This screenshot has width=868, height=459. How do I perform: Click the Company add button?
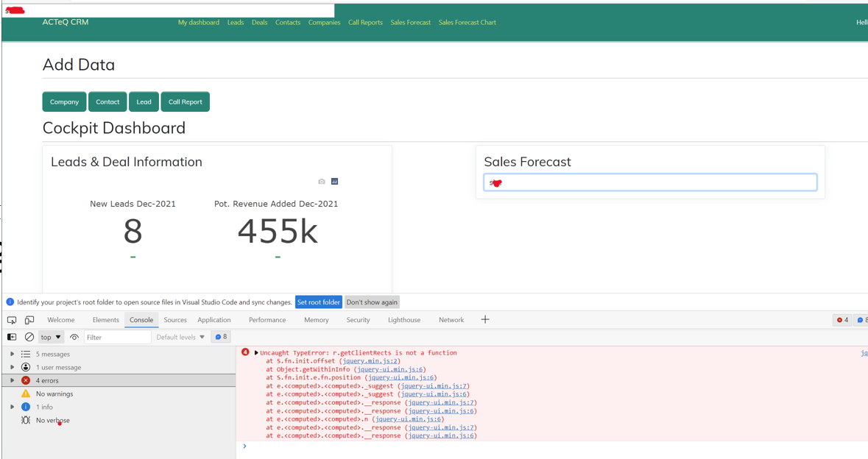tap(64, 102)
